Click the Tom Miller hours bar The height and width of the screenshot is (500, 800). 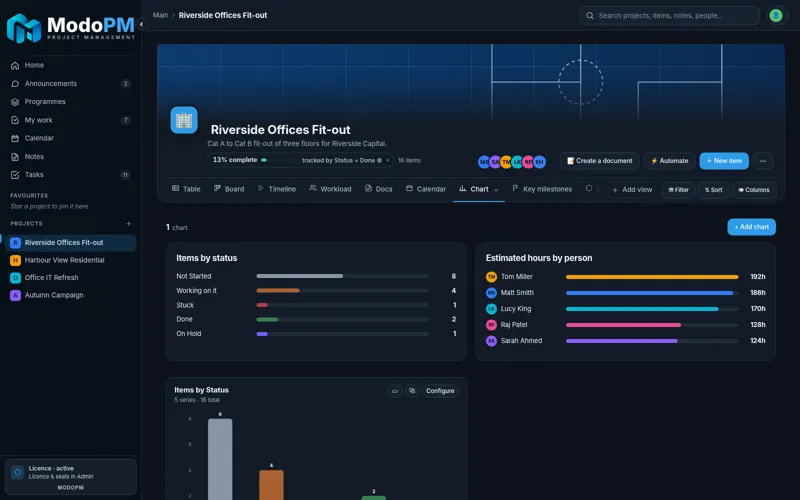pos(652,277)
